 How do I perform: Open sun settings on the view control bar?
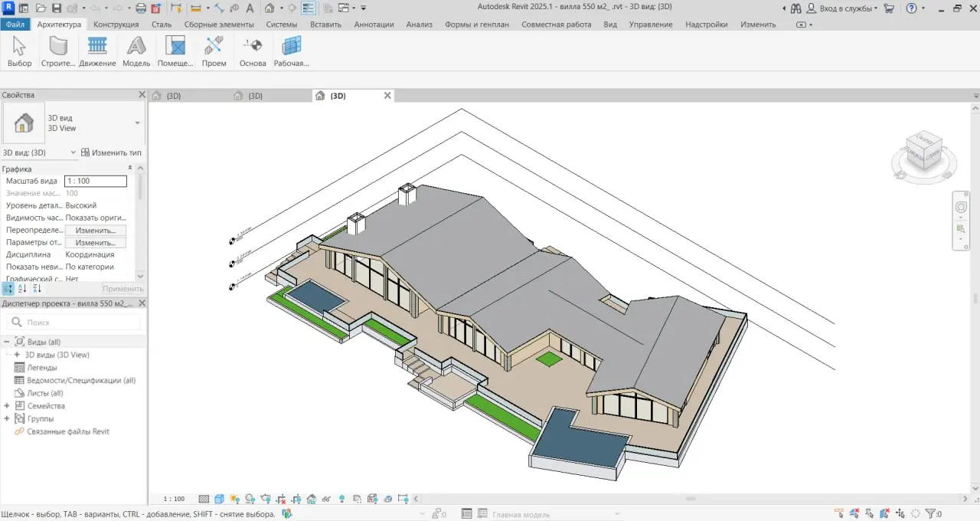(234, 499)
